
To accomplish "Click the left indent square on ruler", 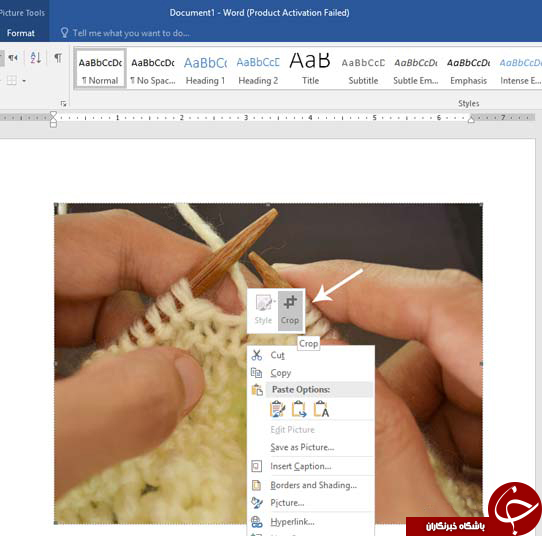I will click(x=53, y=124).
